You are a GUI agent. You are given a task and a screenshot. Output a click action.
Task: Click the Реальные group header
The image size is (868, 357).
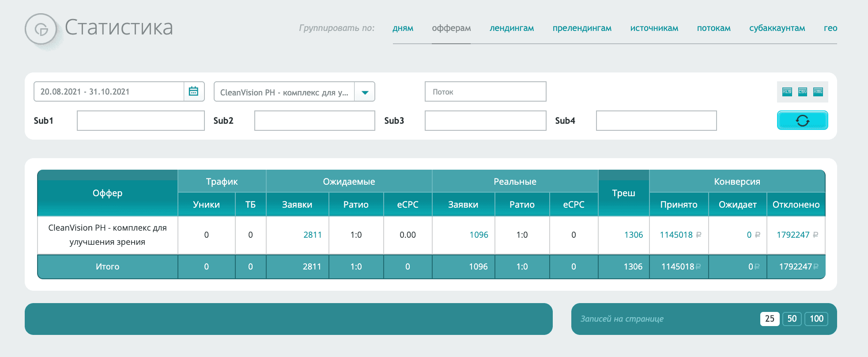click(515, 182)
